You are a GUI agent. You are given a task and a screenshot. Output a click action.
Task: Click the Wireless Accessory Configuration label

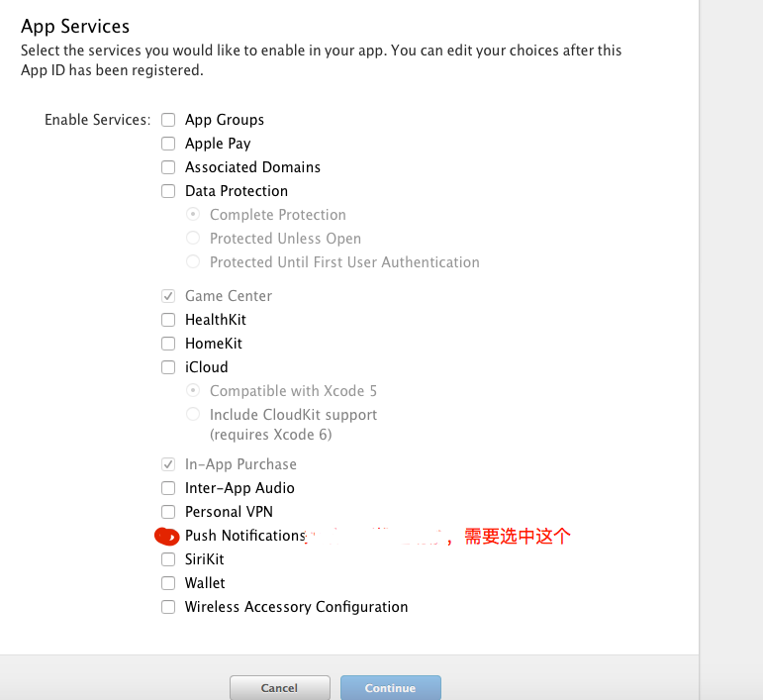296,607
